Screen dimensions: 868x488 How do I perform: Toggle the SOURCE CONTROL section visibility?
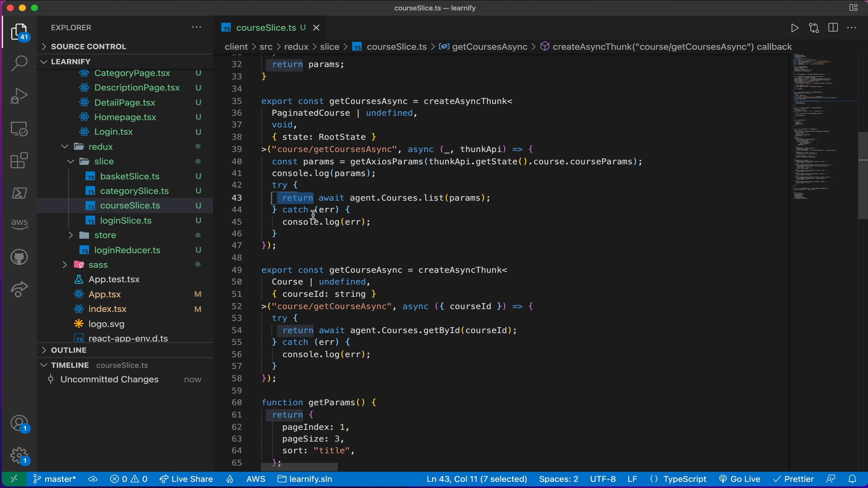(89, 46)
